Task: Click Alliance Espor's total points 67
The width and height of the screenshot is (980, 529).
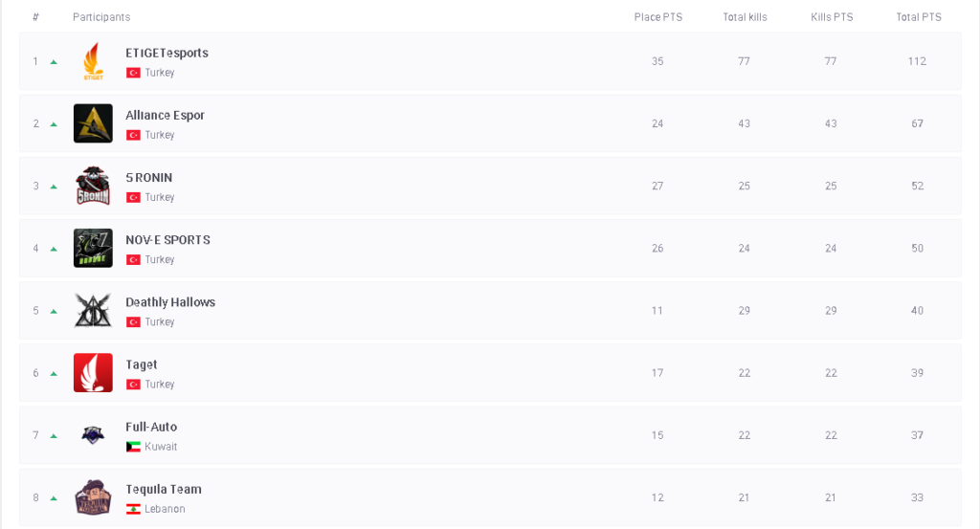Action: (917, 123)
